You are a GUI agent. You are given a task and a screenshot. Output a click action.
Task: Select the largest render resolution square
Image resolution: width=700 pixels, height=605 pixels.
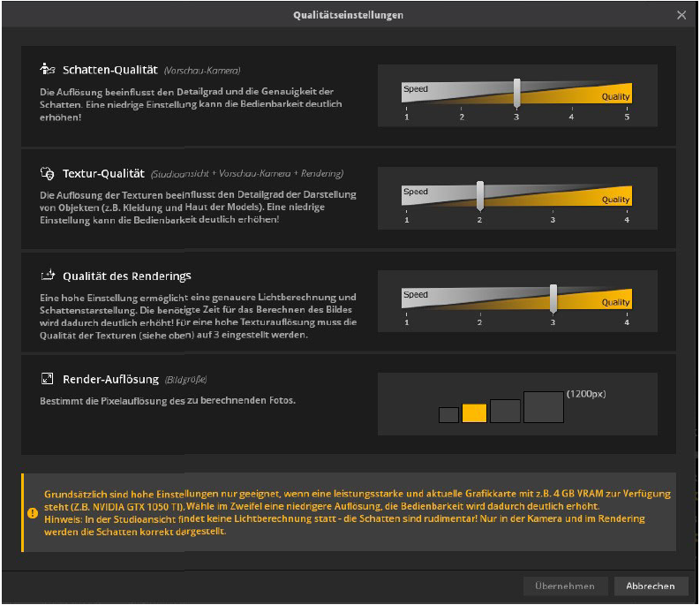click(543, 406)
